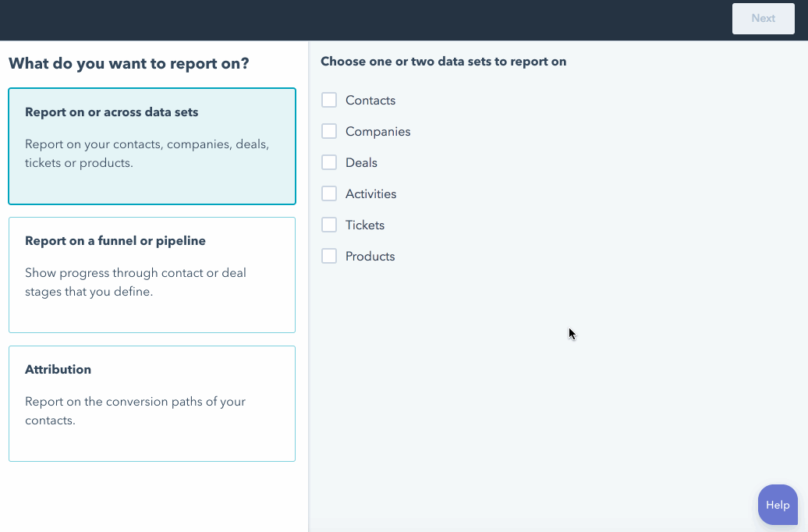This screenshot has height=532, width=808.
Task: Select the Activities checkbox
Action: click(329, 193)
